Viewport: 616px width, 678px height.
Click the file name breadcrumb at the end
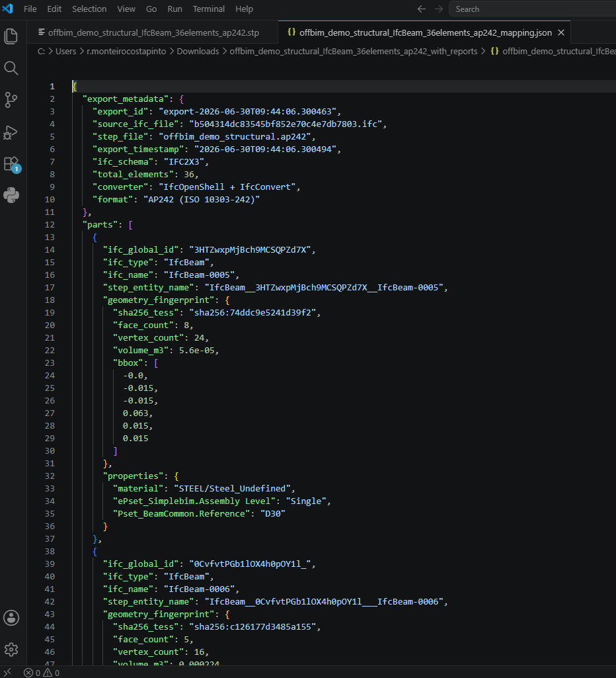coord(554,52)
